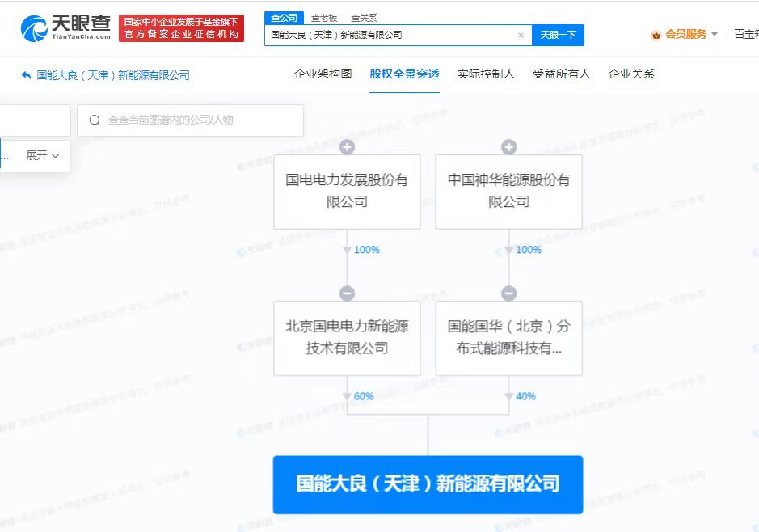Click the crown icon beside 会员服务
The image size is (759, 532).
click(x=656, y=35)
